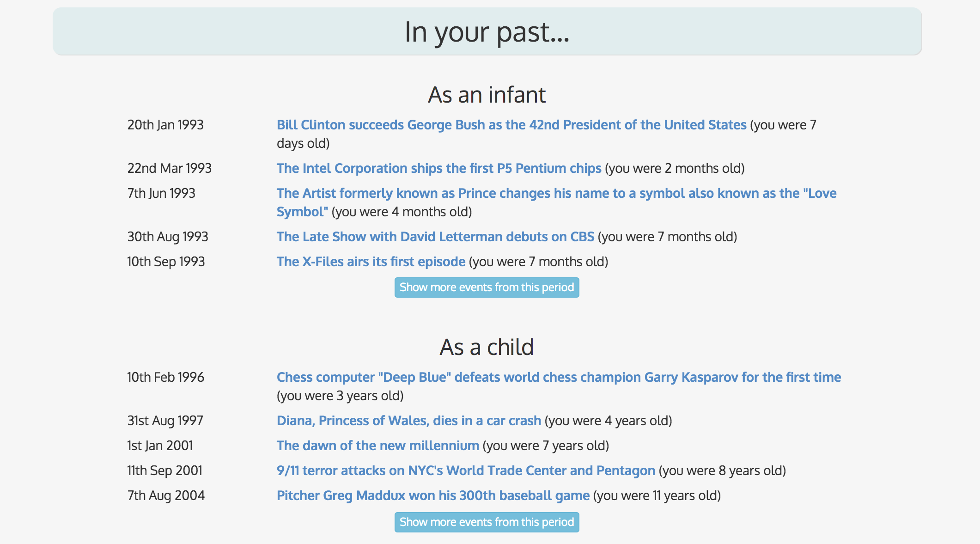Open the Prince "Love Symbol" name change link
The width and height of the screenshot is (980, 544).
[x=554, y=193]
